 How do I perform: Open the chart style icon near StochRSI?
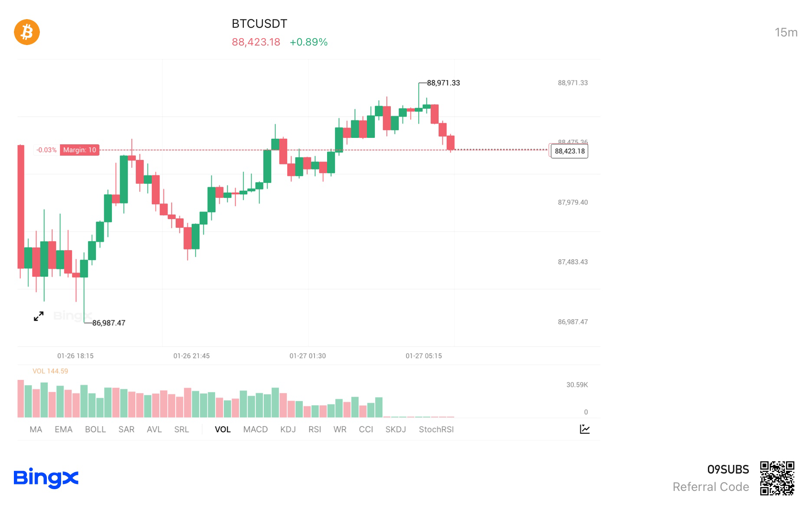pos(585,429)
